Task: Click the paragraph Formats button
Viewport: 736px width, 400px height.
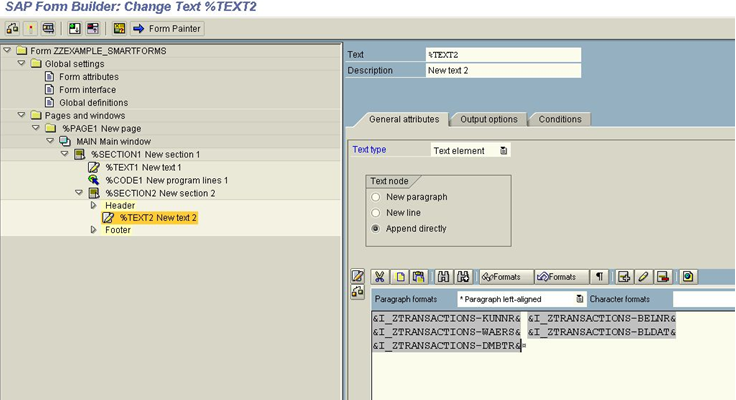Action: 501,277
